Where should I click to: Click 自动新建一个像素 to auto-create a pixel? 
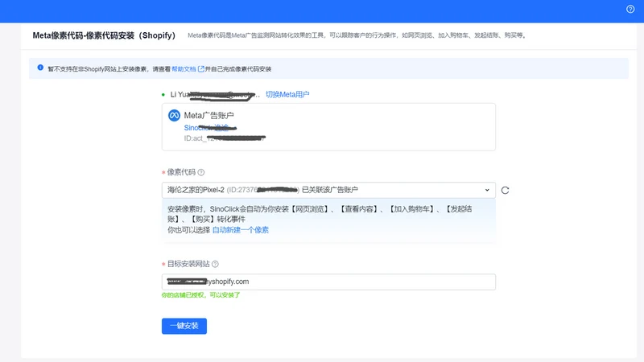(240, 230)
